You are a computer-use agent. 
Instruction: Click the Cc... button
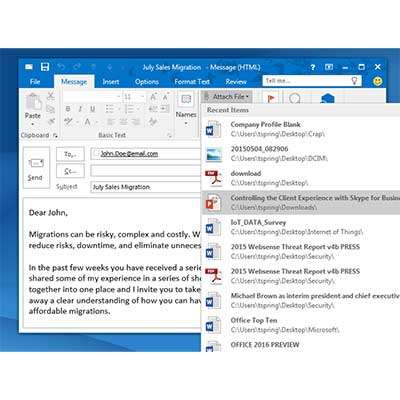tap(70, 171)
